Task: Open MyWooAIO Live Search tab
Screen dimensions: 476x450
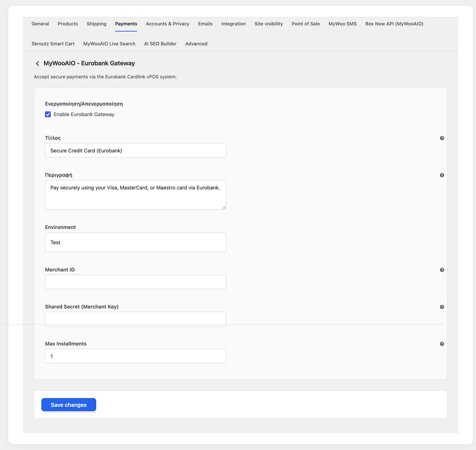Action: 109,44
